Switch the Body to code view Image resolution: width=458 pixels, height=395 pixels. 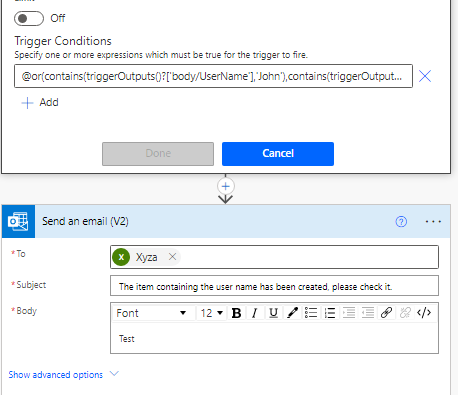pos(424,313)
